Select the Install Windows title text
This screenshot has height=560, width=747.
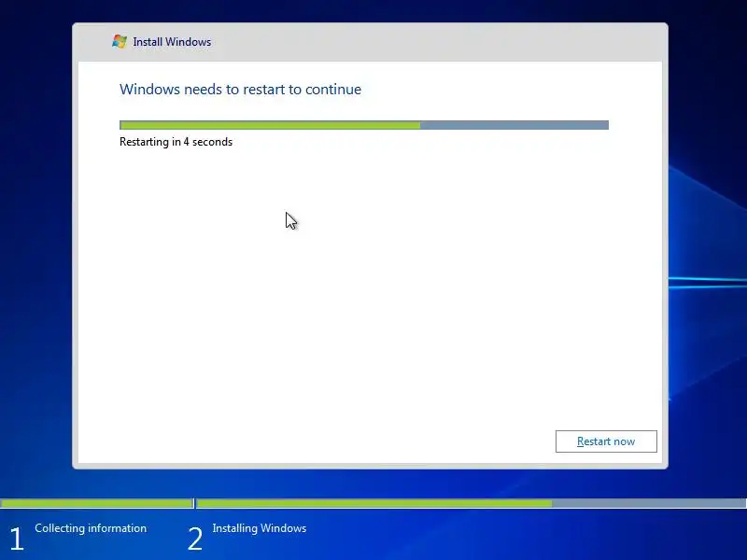(172, 42)
